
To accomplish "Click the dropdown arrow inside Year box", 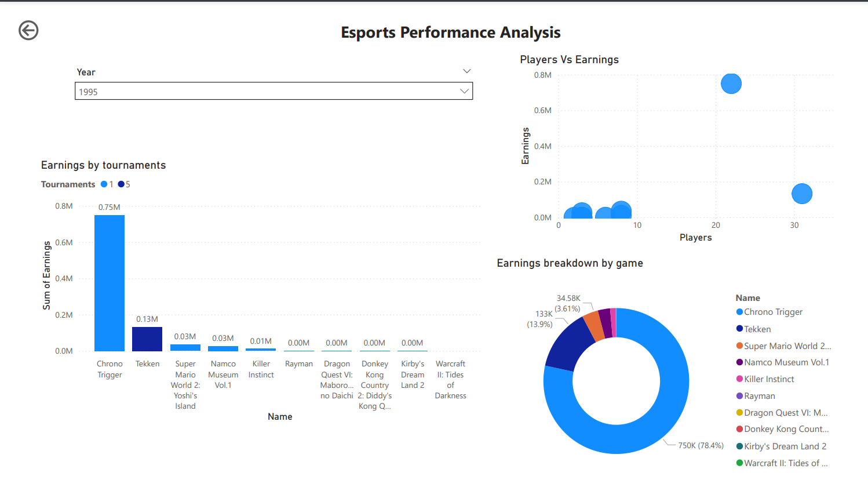I will (464, 92).
